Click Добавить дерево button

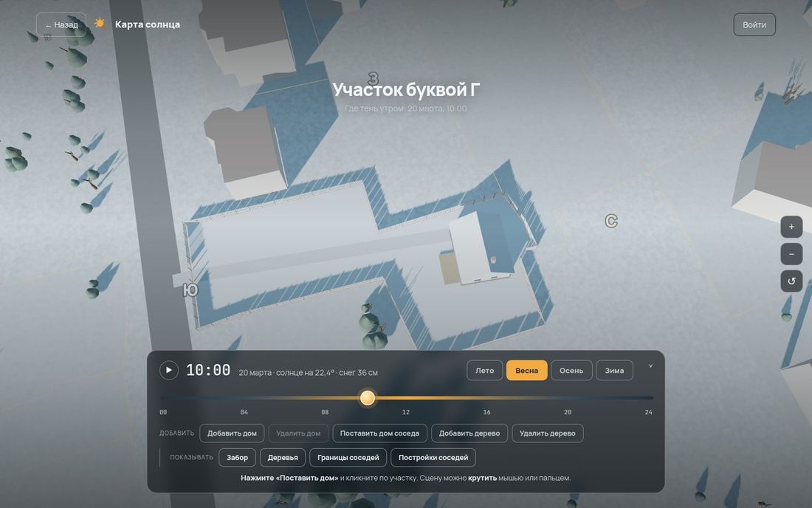(x=469, y=433)
